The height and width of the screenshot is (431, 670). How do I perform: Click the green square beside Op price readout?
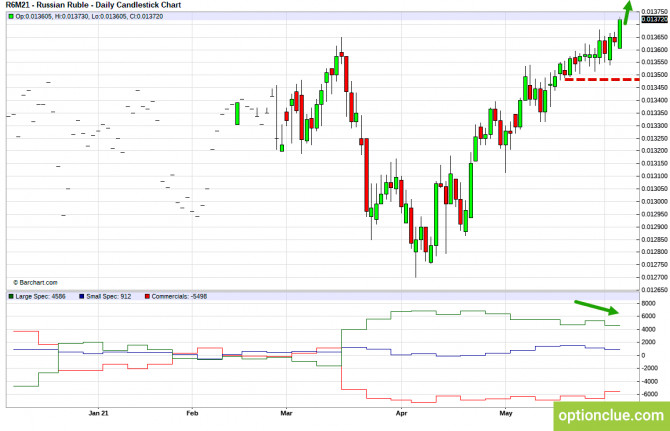pos(11,17)
